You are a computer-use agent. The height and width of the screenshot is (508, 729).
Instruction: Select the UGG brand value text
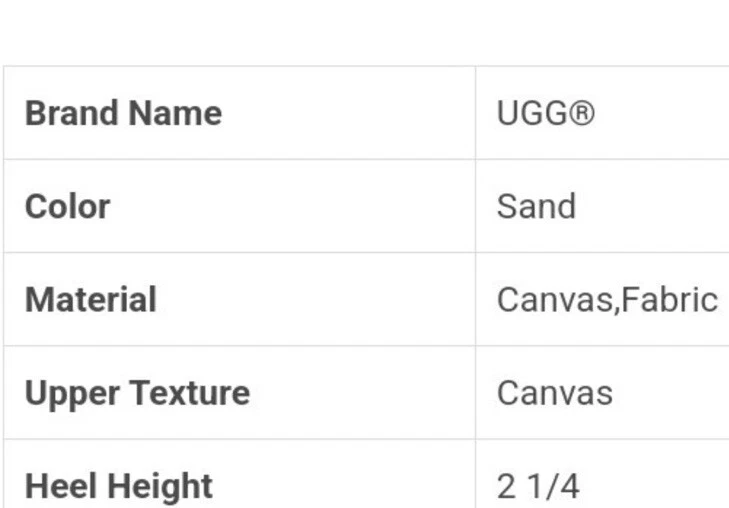pos(532,113)
